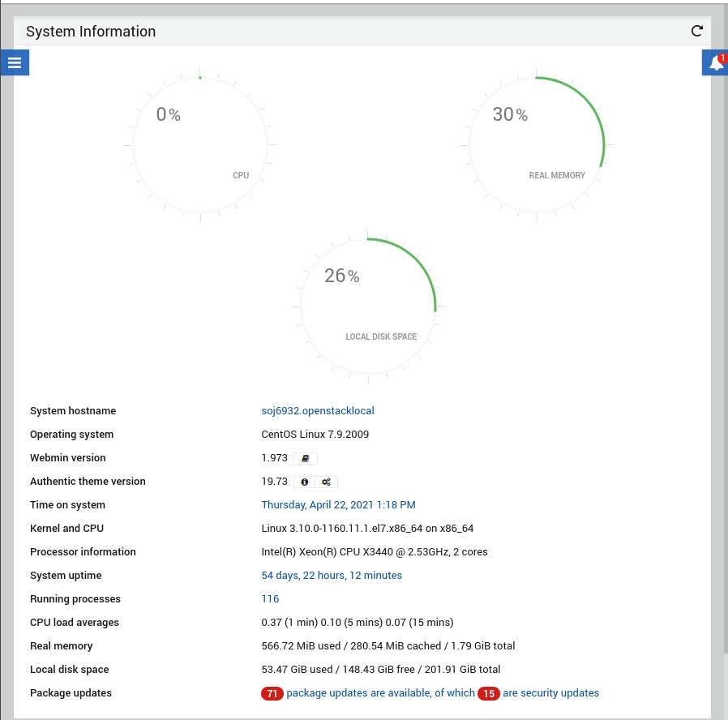Open the notifications bell
The width and height of the screenshot is (728, 720).
tap(715, 62)
